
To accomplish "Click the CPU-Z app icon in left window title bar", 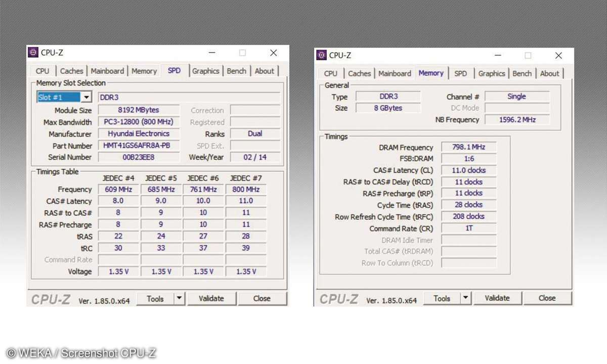I will pos(33,53).
